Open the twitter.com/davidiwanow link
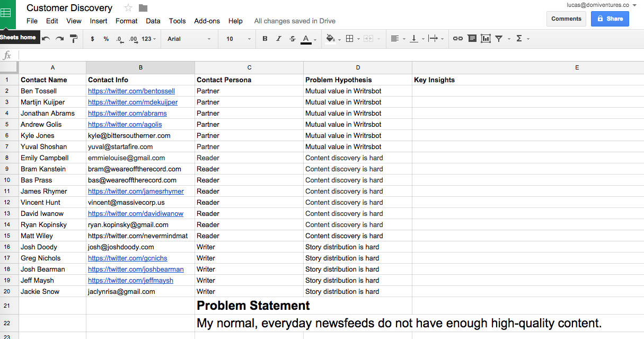The width and height of the screenshot is (644, 339). pos(136,214)
